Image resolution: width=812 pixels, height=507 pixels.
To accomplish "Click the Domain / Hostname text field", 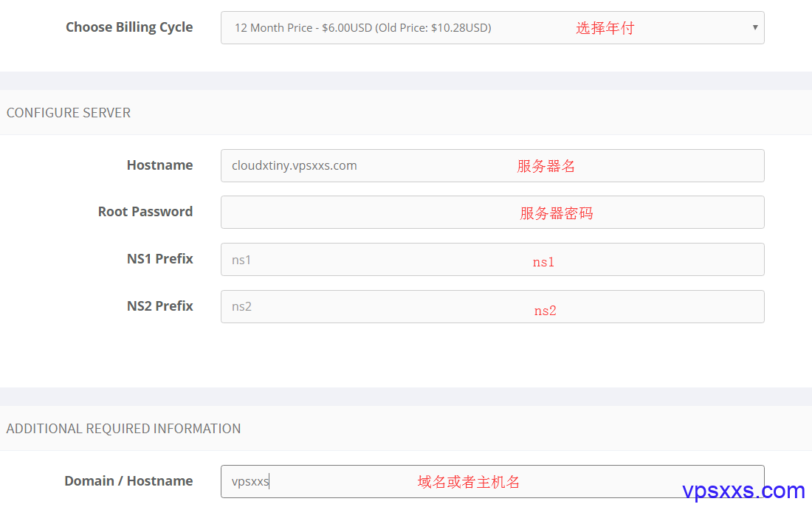I will point(492,482).
